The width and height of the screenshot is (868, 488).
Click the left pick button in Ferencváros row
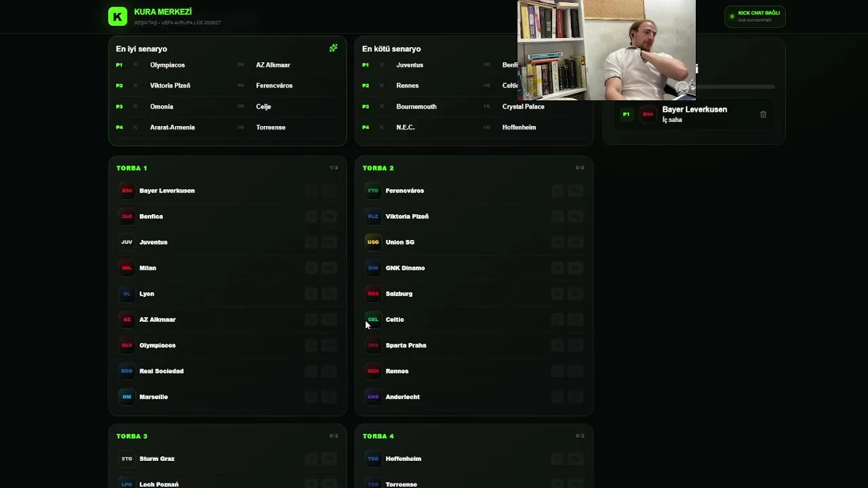(x=557, y=190)
